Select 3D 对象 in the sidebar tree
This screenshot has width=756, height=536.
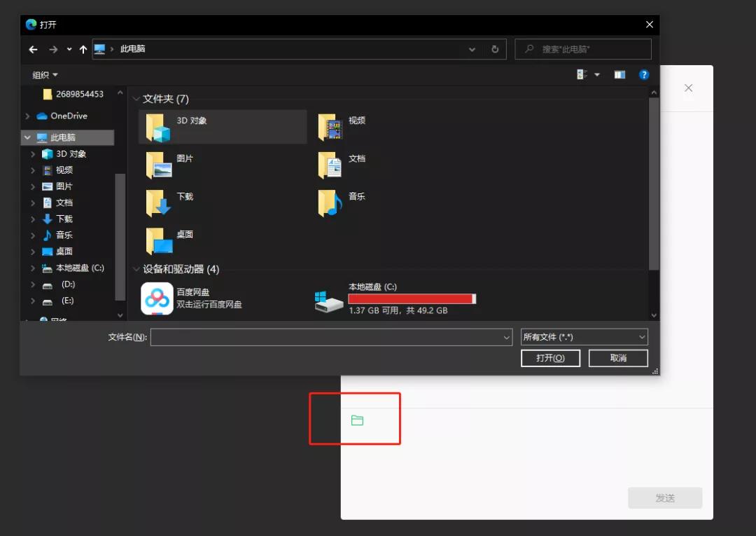tap(64, 154)
